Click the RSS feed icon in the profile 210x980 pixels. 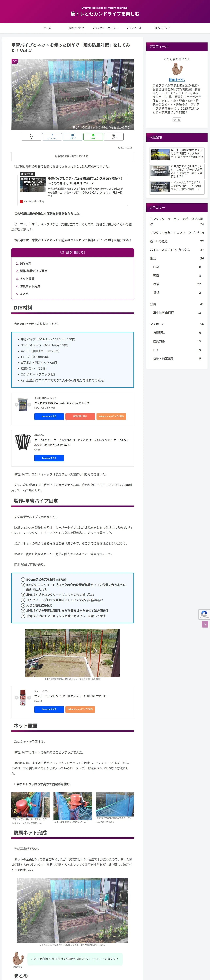pos(179,119)
